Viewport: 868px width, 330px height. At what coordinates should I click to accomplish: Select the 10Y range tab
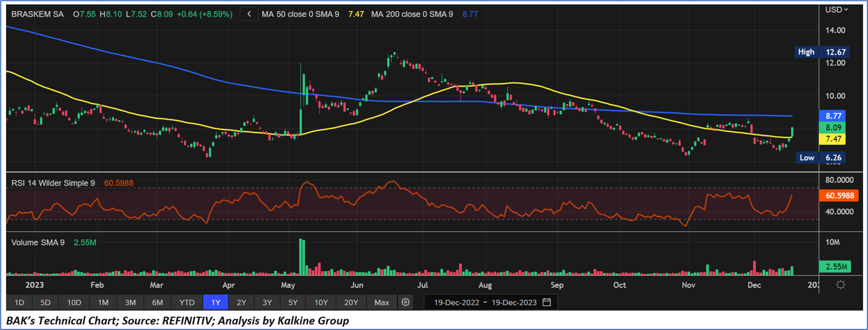pyautogui.click(x=321, y=302)
